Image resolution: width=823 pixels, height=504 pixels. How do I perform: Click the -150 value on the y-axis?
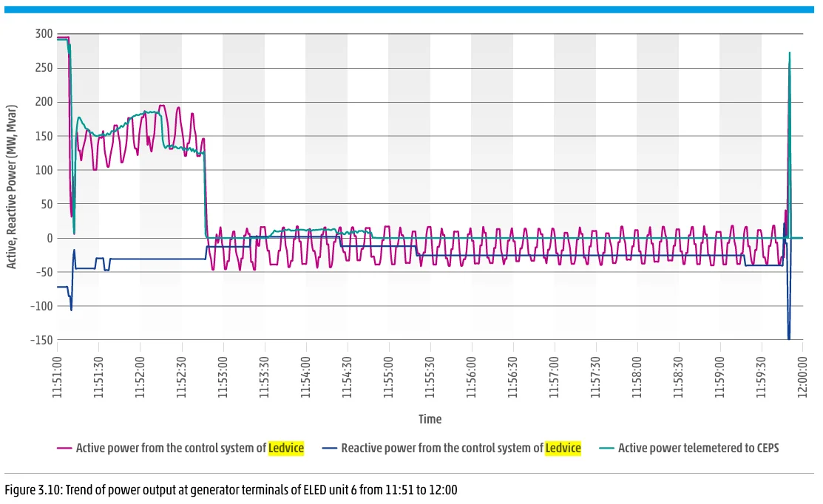click(x=41, y=340)
